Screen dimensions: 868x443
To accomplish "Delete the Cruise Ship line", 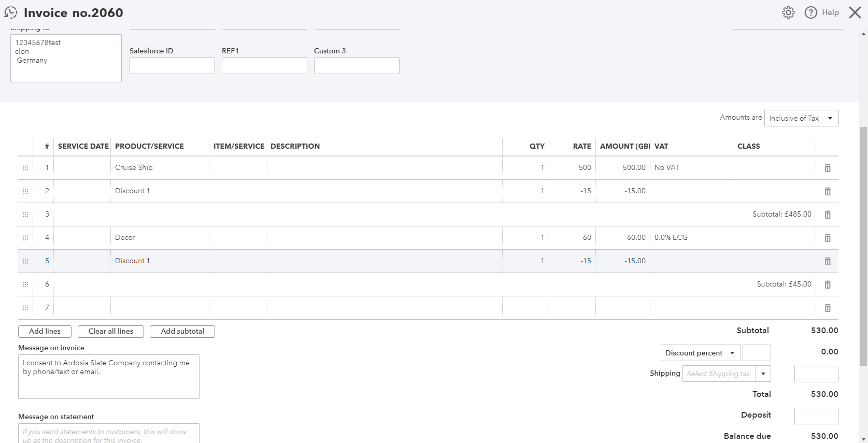I will point(827,168).
